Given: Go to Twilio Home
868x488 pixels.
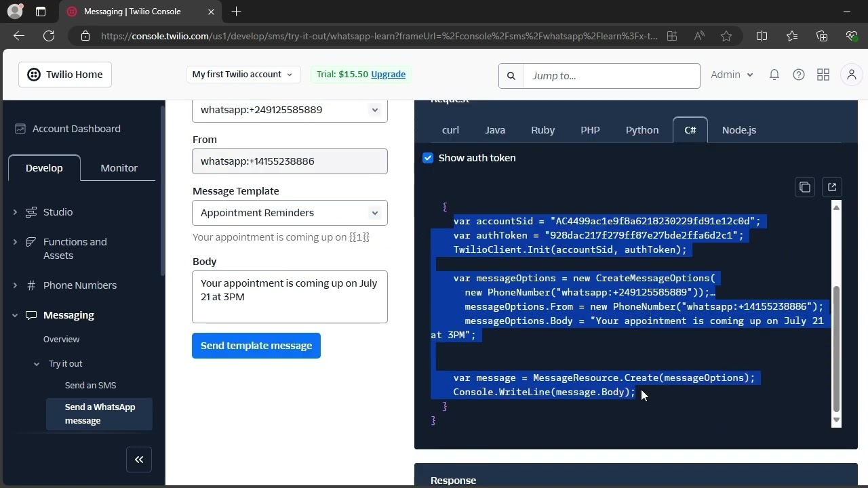Looking at the screenshot, I should tap(65, 75).
